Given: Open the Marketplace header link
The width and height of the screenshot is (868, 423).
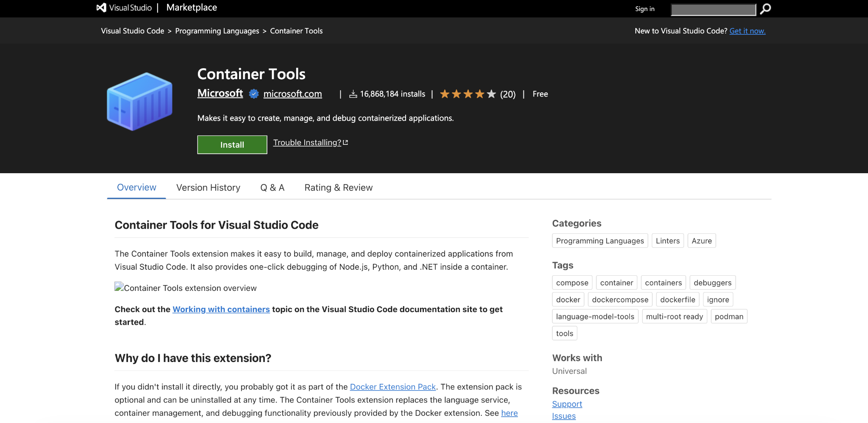Looking at the screenshot, I should point(192,8).
